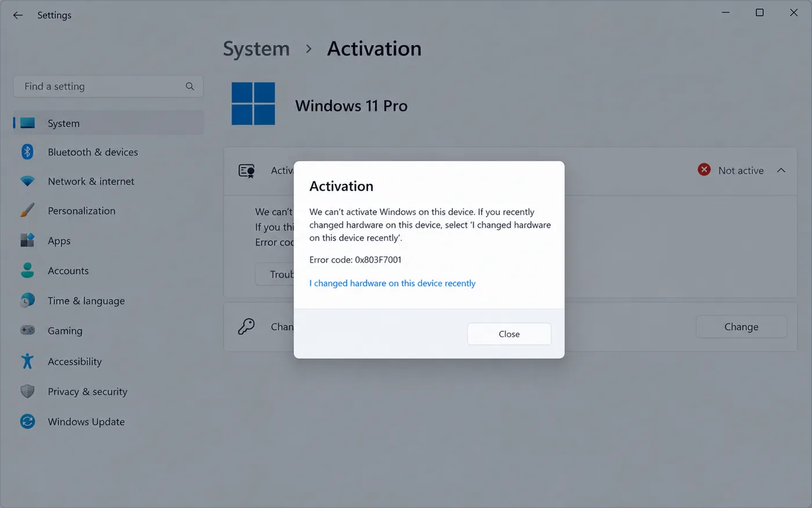
Task: Click the product key icon
Action: click(246, 326)
